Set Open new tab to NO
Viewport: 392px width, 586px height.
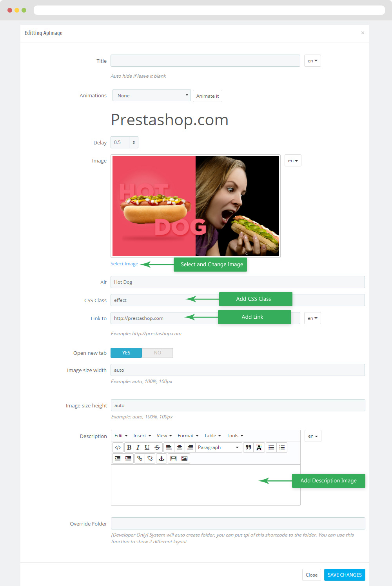click(157, 353)
